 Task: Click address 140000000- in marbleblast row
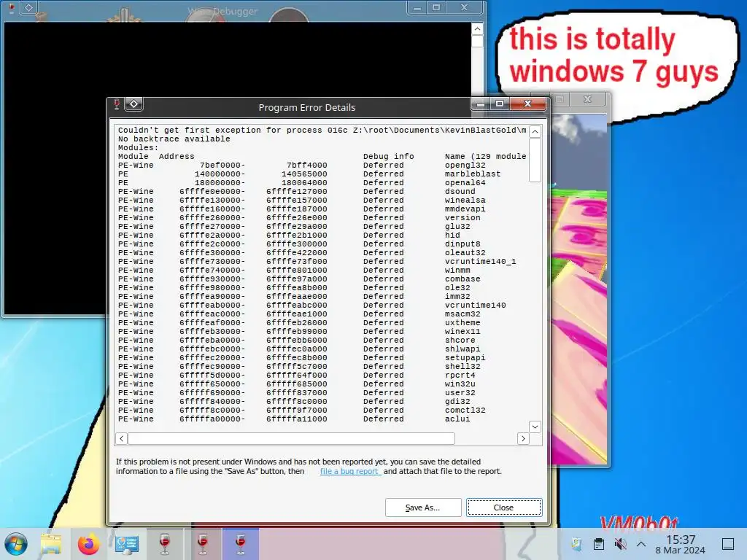click(220, 174)
